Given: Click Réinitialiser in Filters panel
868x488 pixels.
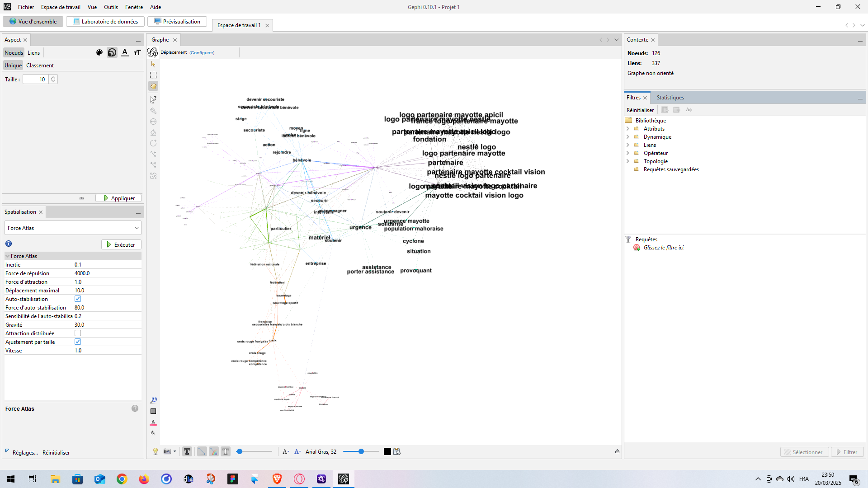Looking at the screenshot, I should point(640,110).
